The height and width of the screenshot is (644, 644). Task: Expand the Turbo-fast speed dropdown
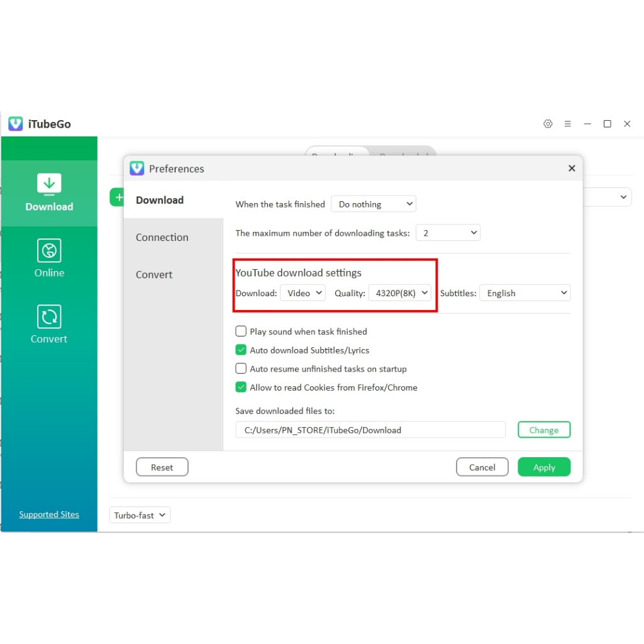point(140,514)
